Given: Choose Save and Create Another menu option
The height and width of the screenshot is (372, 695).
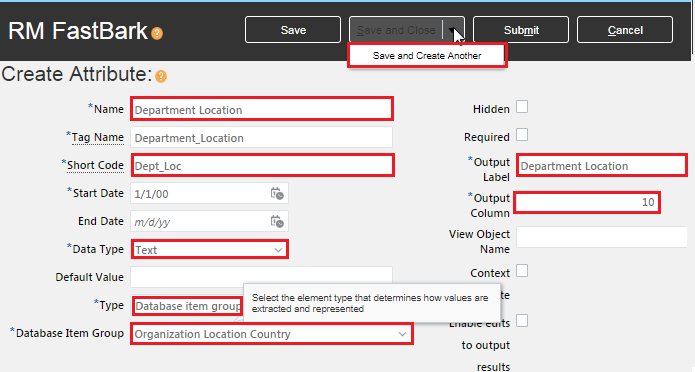Looking at the screenshot, I should point(427,55).
